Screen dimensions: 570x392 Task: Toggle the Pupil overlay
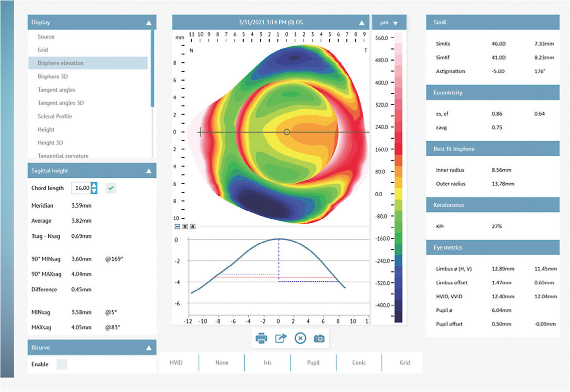(x=313, y=362)
